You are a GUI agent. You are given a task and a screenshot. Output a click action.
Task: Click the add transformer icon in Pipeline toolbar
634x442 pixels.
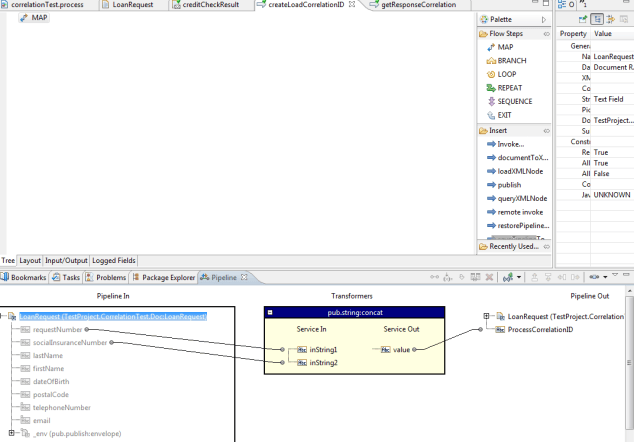(x=508, y=277)
